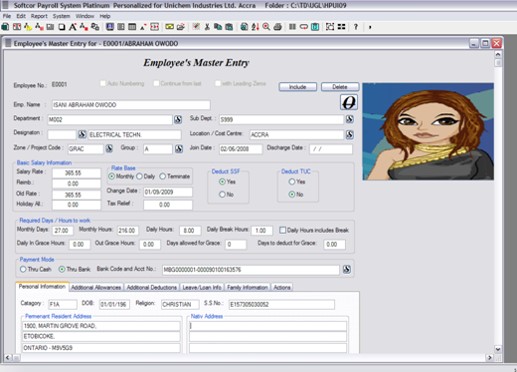This screenshot has width=517, height=372.
Task: Open the Zone / Project Code lookup
Action: [109, 148]
